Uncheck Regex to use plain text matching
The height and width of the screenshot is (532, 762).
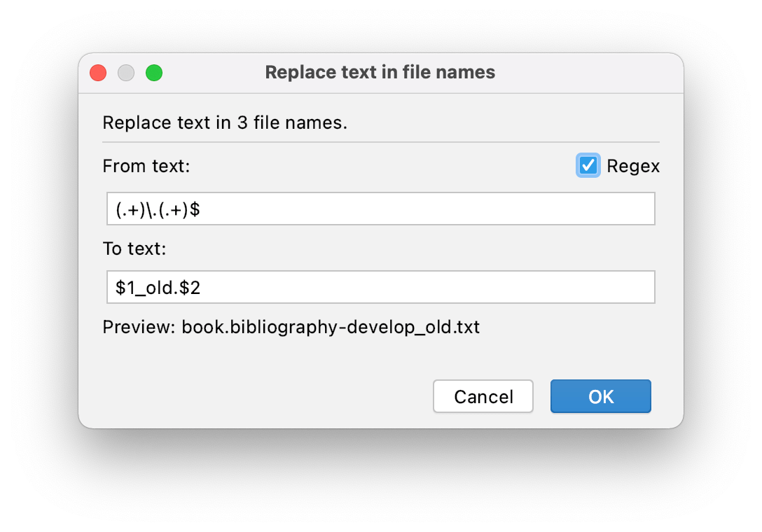[x=588, y=166]
